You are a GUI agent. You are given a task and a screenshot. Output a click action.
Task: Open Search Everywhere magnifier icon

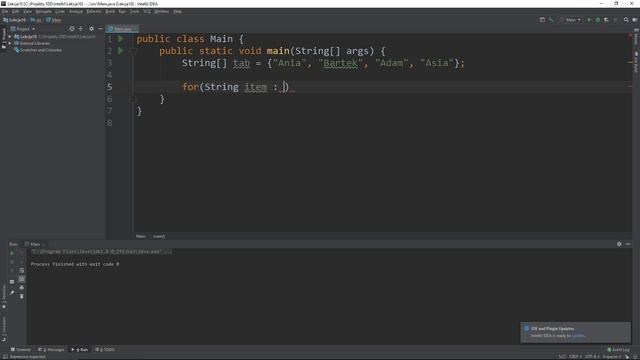[x=626, y=20]
